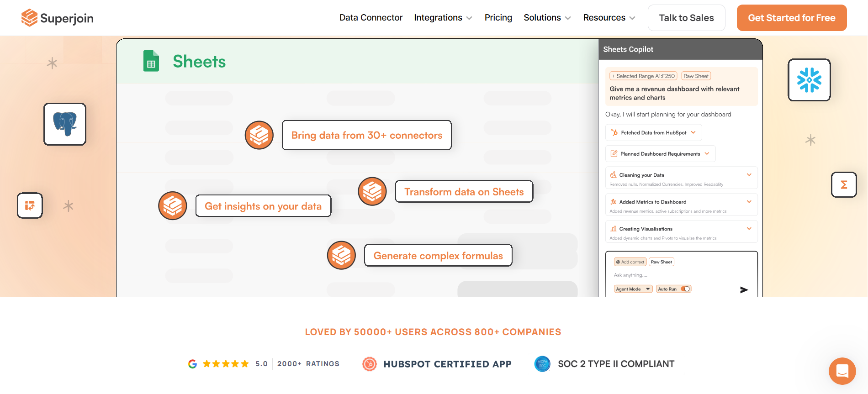
Task: Click the Sheets Copilot header
Action: pyautogui.click(x=680, y=49)
